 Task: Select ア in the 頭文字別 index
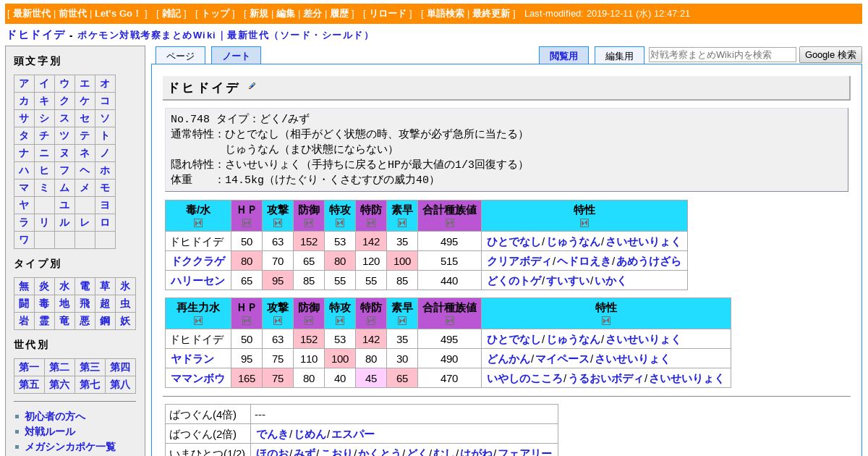tap(24, 83)
